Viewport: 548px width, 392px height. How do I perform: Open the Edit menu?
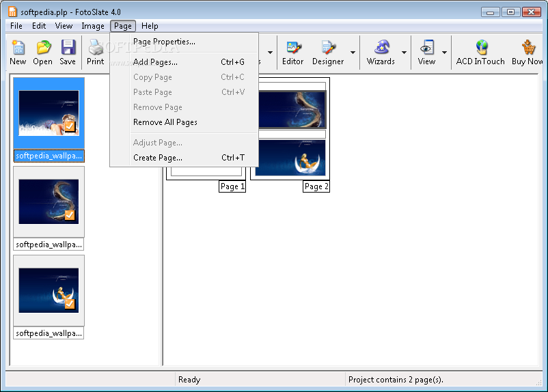39,26
